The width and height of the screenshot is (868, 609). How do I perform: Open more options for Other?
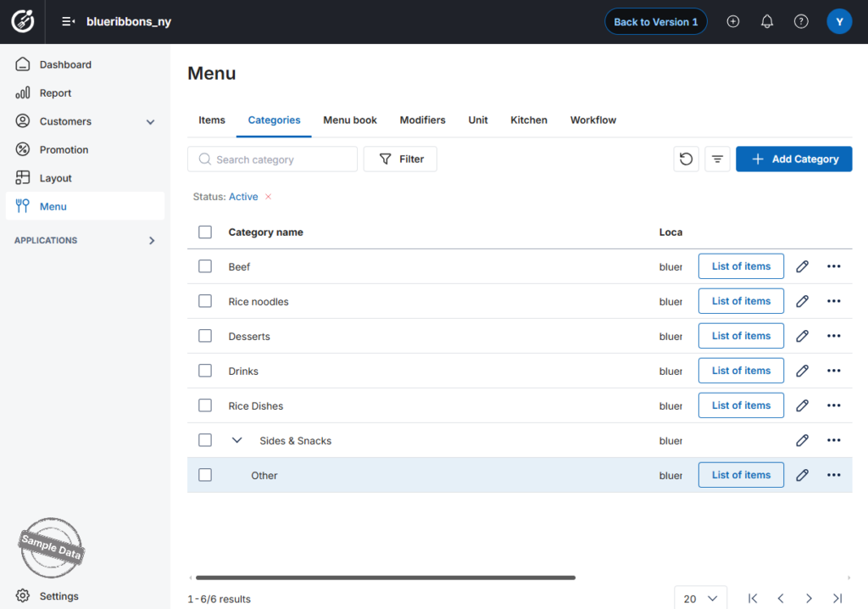(834, 476)
